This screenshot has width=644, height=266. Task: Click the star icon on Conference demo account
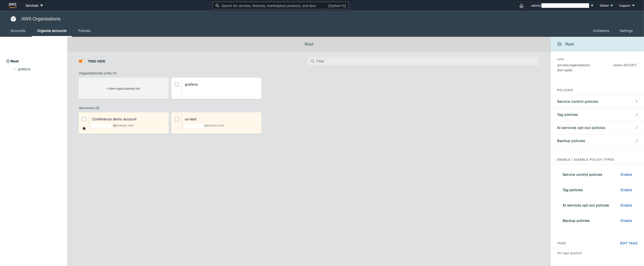tap(84, 128)
